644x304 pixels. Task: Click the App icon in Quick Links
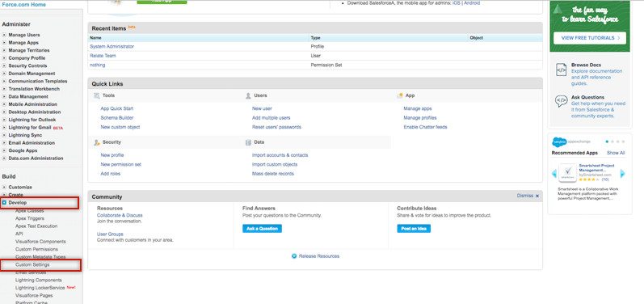coord(400,95)
